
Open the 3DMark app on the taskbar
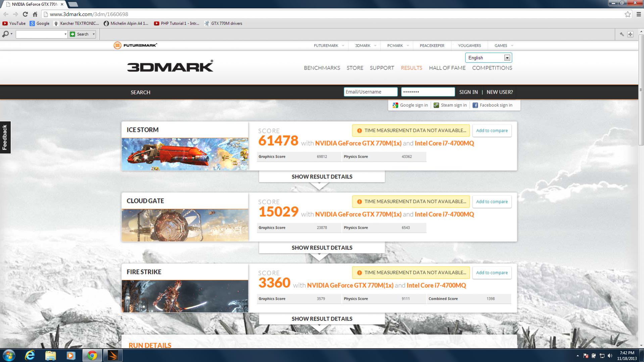coord(113,355)
